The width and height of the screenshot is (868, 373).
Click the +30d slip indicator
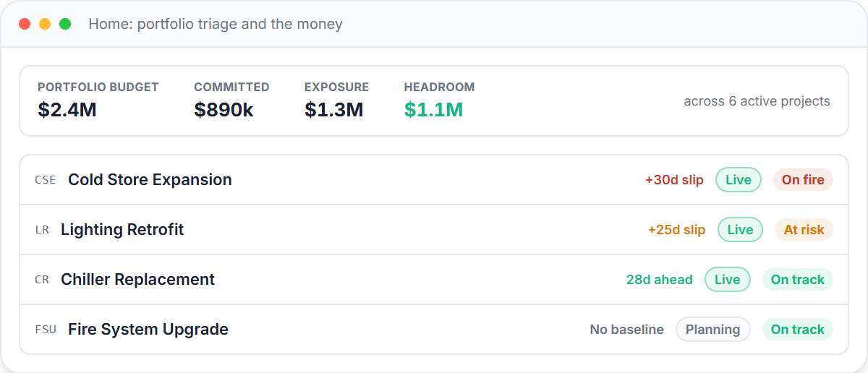674,180
